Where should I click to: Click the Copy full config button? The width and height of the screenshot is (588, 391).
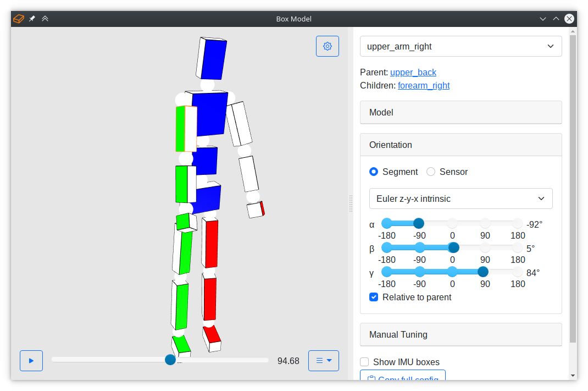pos(403,375)
